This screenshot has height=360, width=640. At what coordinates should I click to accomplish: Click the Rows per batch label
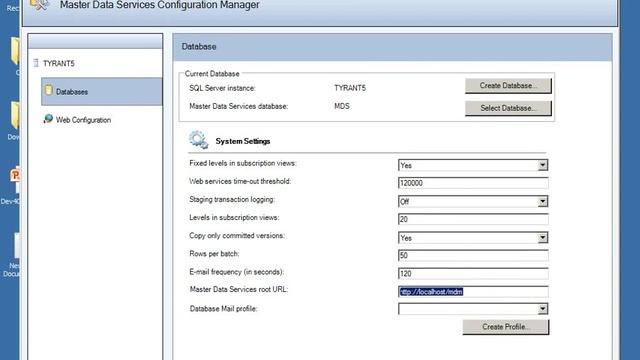[x=214, y=254]
